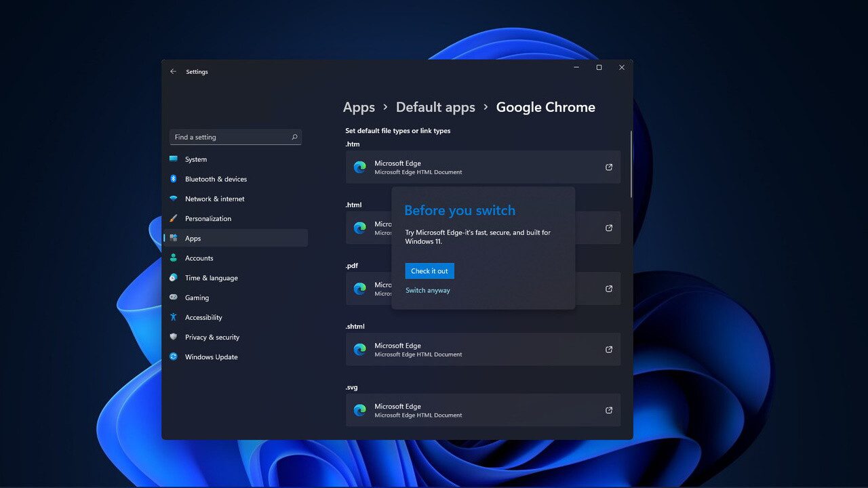The width and height of the screenshot is (868, 488).
Task: Click the Bluetooth icon in sidebar
Action: (x=173, y=179)
